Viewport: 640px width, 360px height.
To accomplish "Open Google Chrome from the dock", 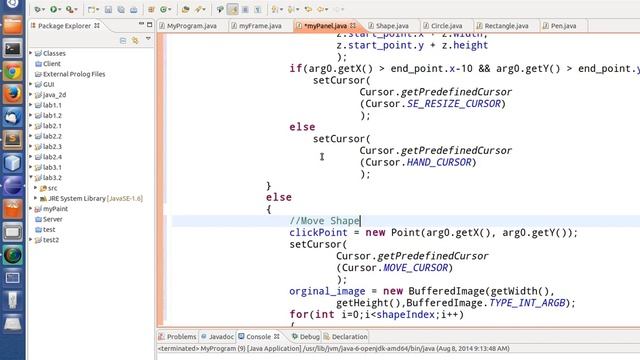I will coord(13,72).
